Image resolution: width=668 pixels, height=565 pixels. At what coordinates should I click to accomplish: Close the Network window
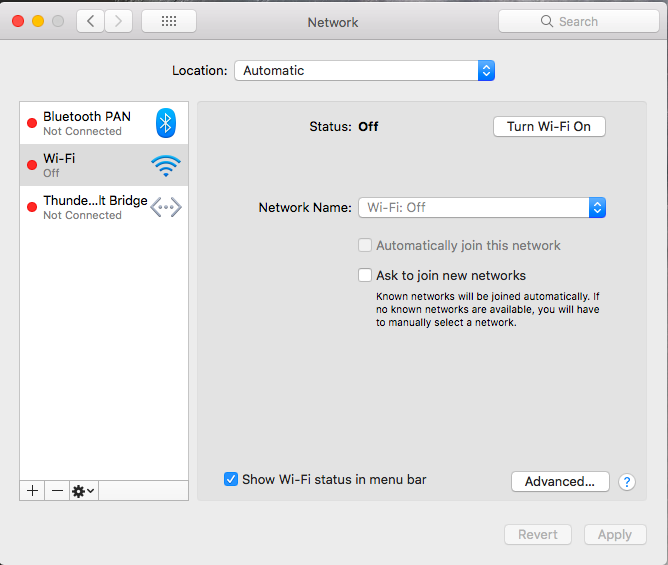(x=18, y=21)
